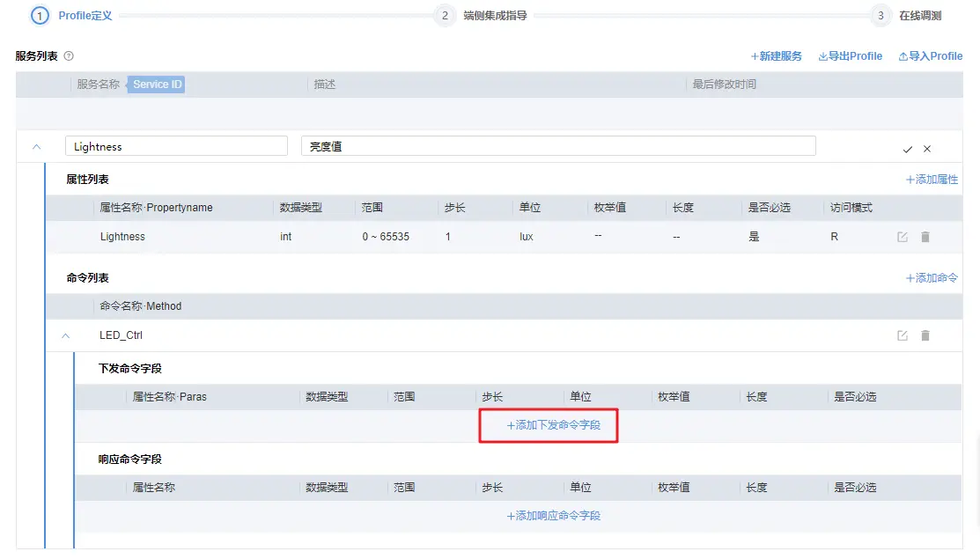The width and height of the screenshot is (980, 559).
Task: Click the 访问模式 column header
Action: 851,208
